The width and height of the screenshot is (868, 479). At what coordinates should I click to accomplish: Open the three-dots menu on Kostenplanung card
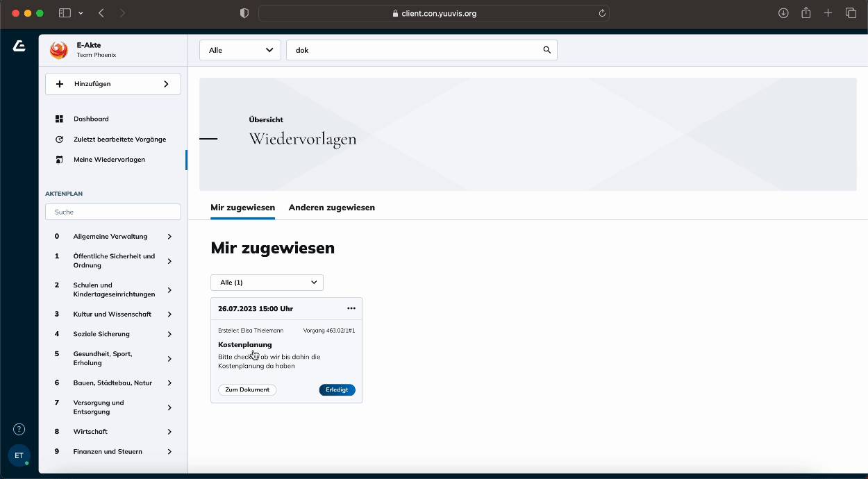click(x=351, y=308)
